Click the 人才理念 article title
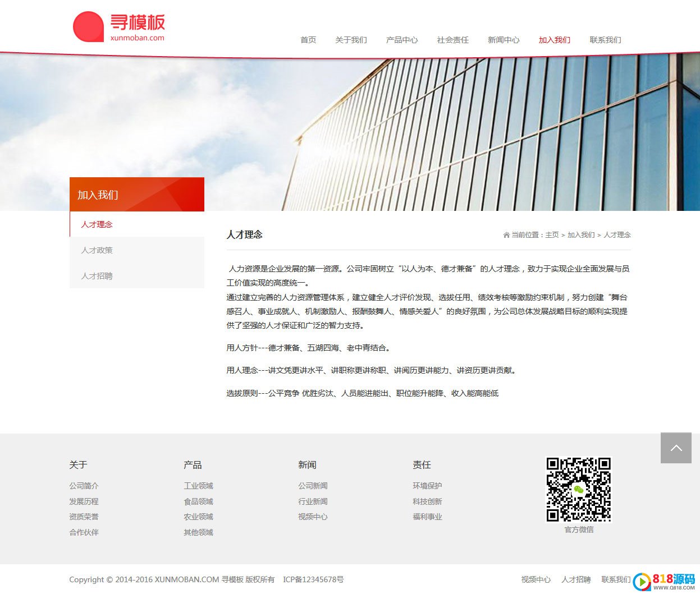700x594 pixels. (244, 234)
